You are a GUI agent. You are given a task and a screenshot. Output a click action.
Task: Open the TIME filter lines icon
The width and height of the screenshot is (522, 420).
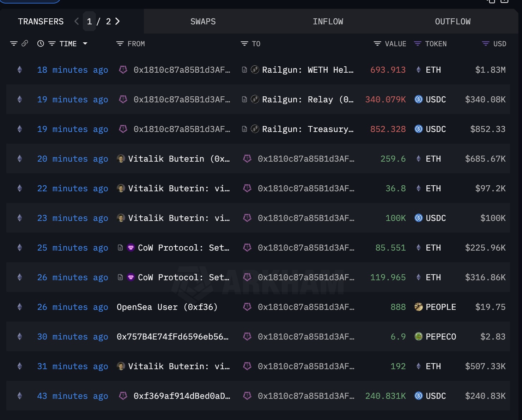[x=52, y=44]
